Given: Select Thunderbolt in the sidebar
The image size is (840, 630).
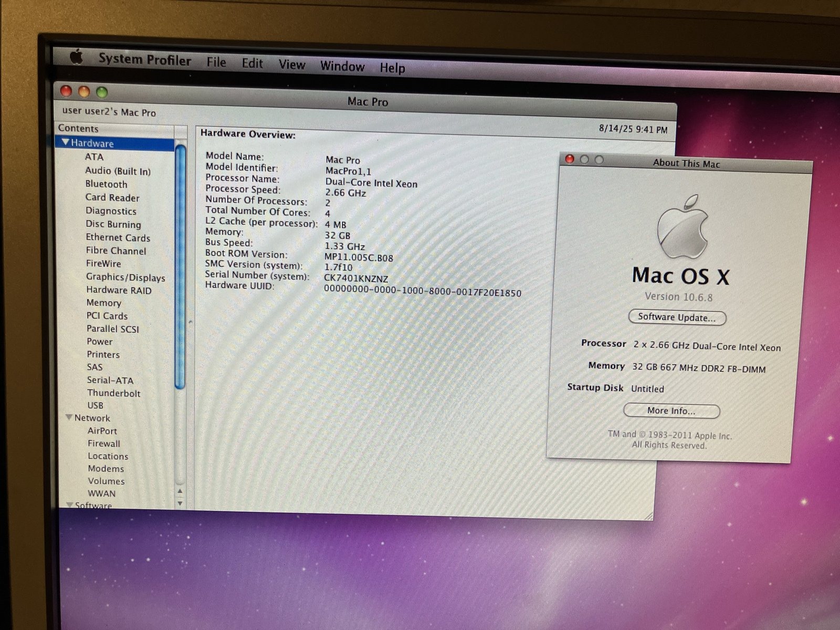Looking at the screenshot, I should [x=114, y=393].
